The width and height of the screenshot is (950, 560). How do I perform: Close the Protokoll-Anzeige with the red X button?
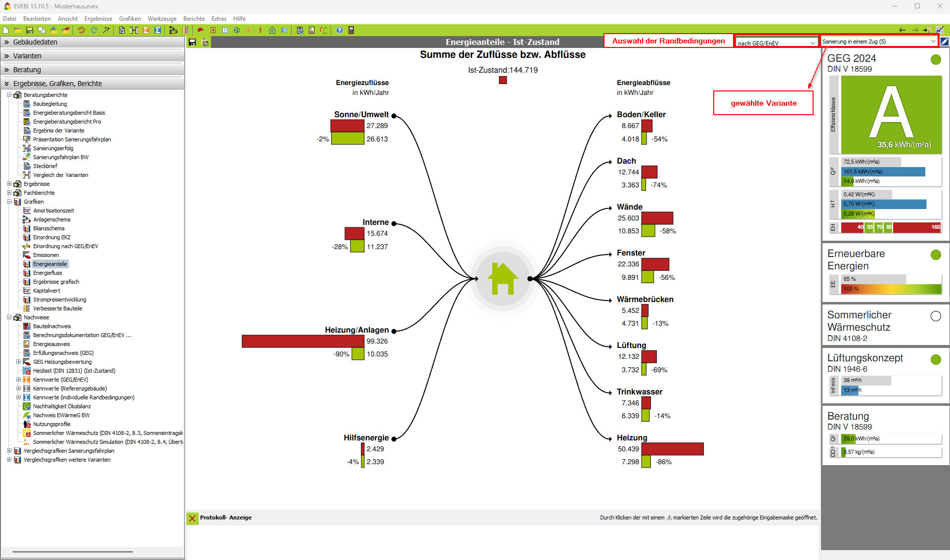[x=192, y=518]
